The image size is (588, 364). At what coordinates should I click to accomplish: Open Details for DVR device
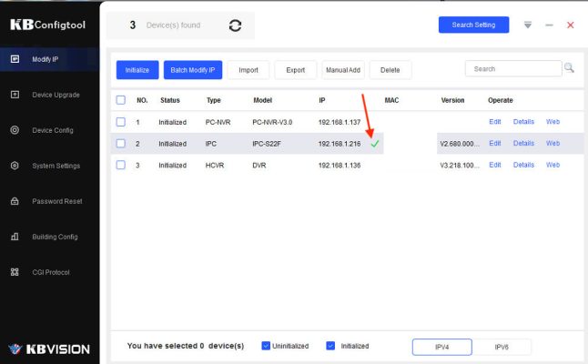coord(523,165)
